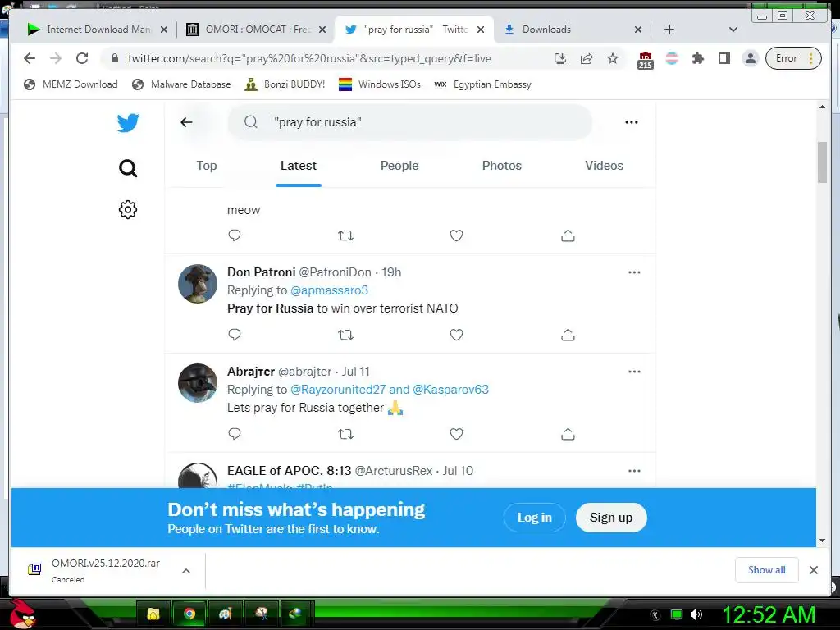Image resolution: width=840 pixels, height=630 pixels.
Task: Open the Windows ISOs bookmark
Action: [x=380, y=84]
